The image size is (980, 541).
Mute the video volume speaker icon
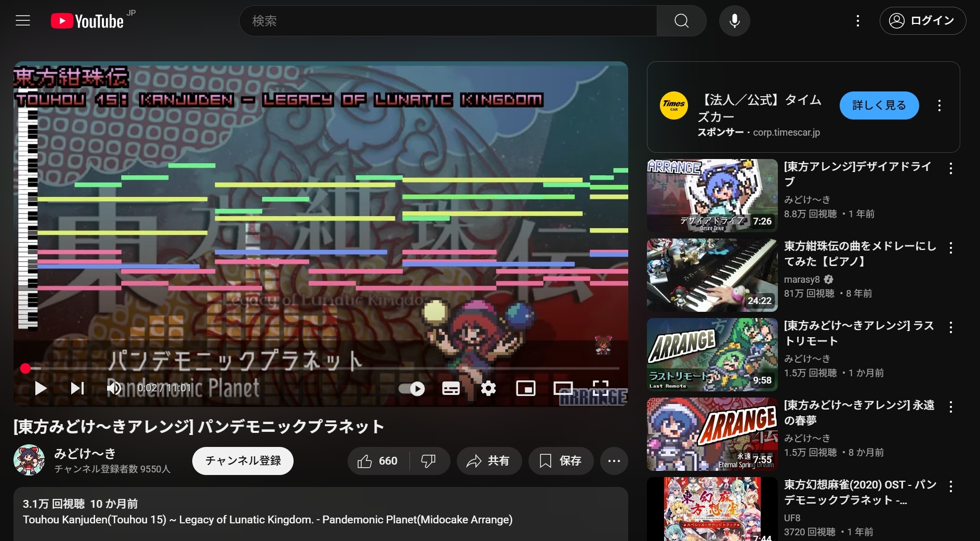[114, 388]
